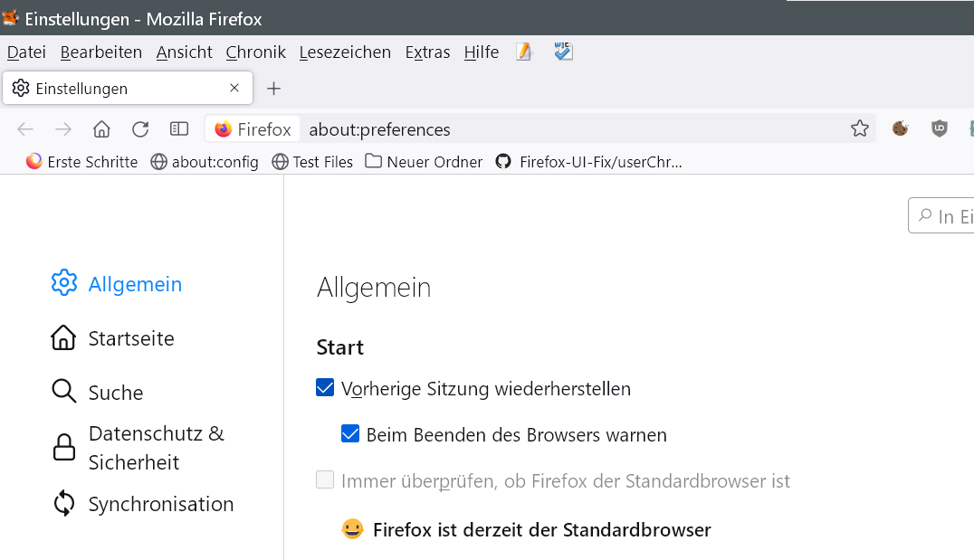Open the cookie extension icon

[900, 129]
